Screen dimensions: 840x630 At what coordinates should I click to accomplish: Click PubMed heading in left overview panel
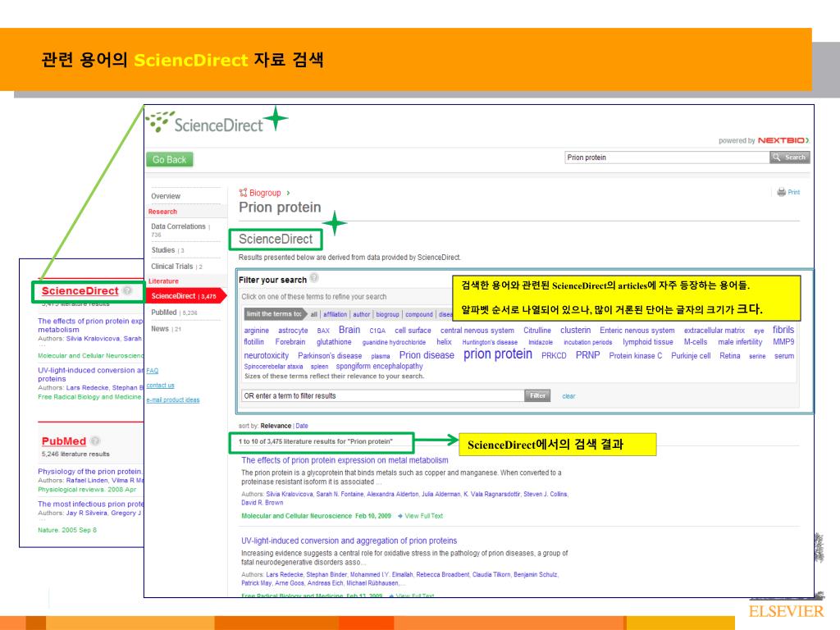64,441
